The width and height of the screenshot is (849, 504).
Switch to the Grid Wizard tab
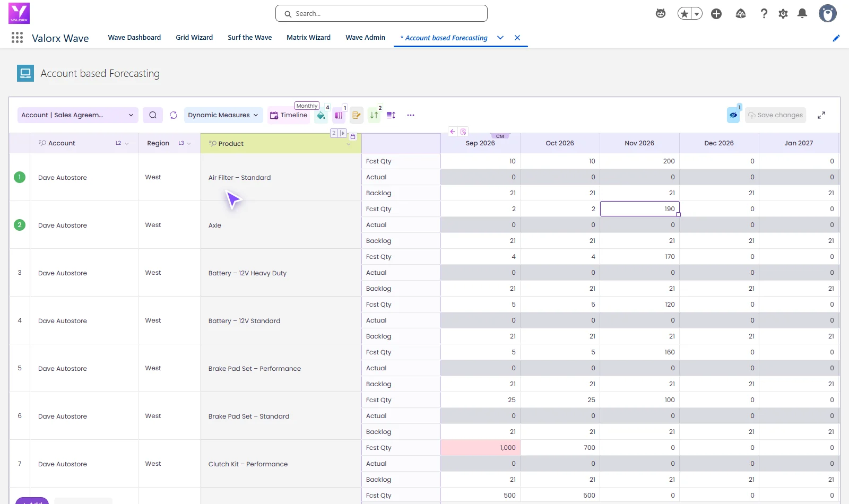pyautogui.click(x=194, y=38)
